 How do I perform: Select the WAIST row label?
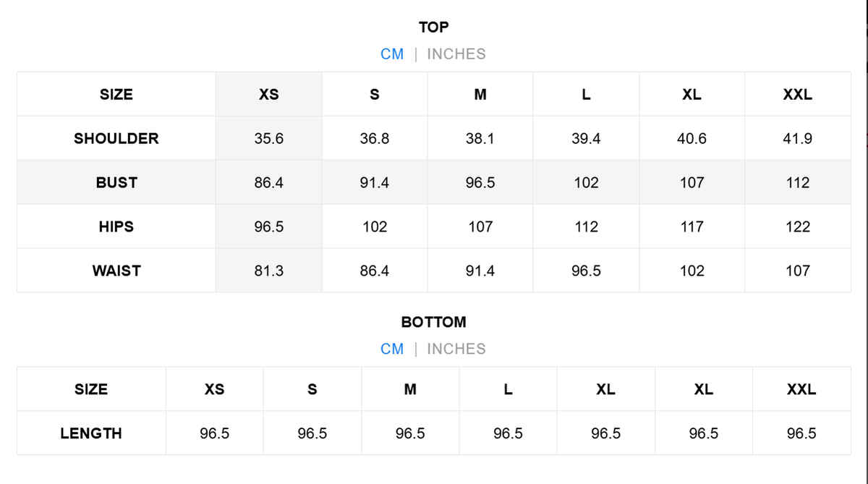tap(116, 271)
